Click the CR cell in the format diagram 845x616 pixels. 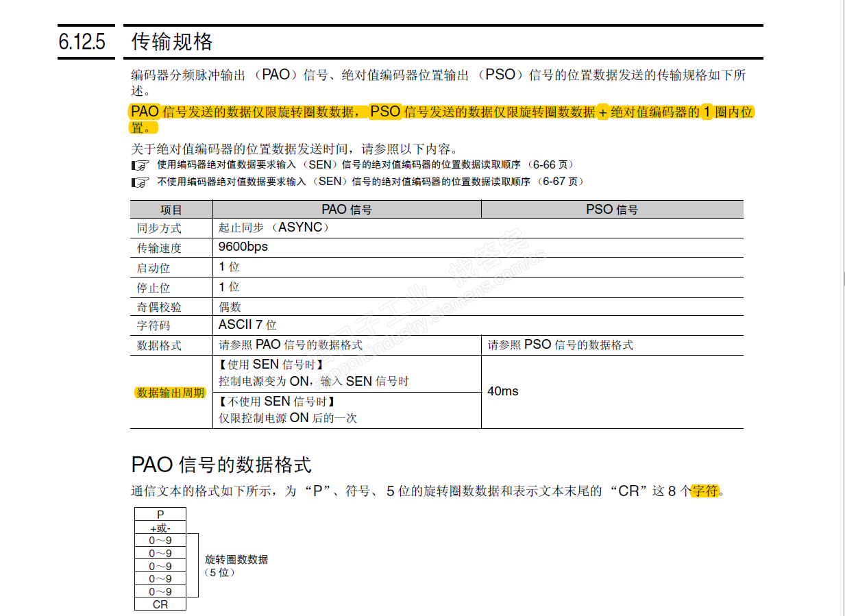pos(160,604)
